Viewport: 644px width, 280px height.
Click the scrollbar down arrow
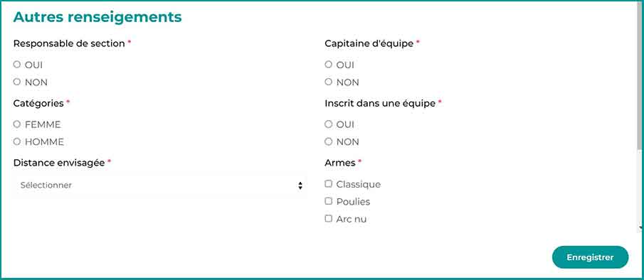pyautogui.click(x=641, y=227)
